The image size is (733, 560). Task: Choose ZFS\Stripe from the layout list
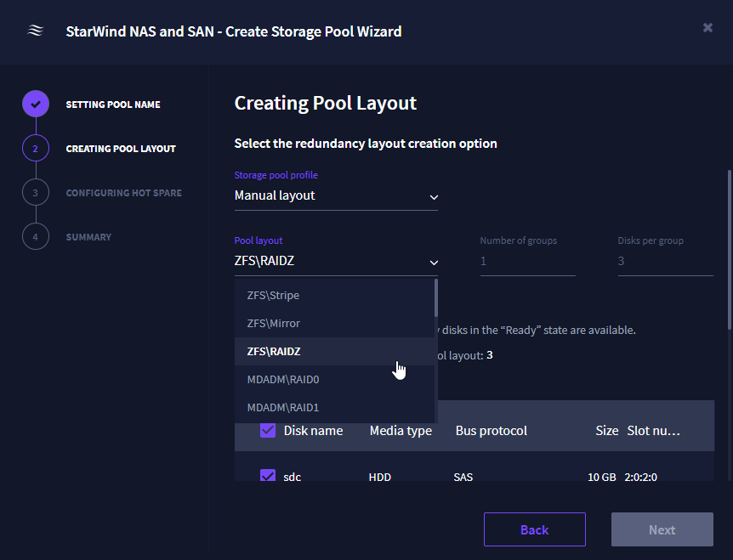coord(335,295)
